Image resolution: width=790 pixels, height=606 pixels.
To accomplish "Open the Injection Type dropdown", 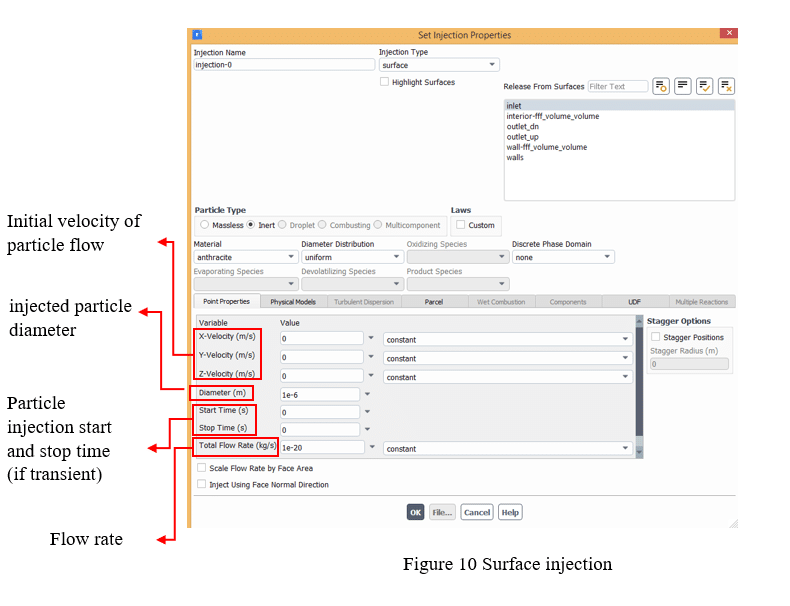I will coord(438,65).
